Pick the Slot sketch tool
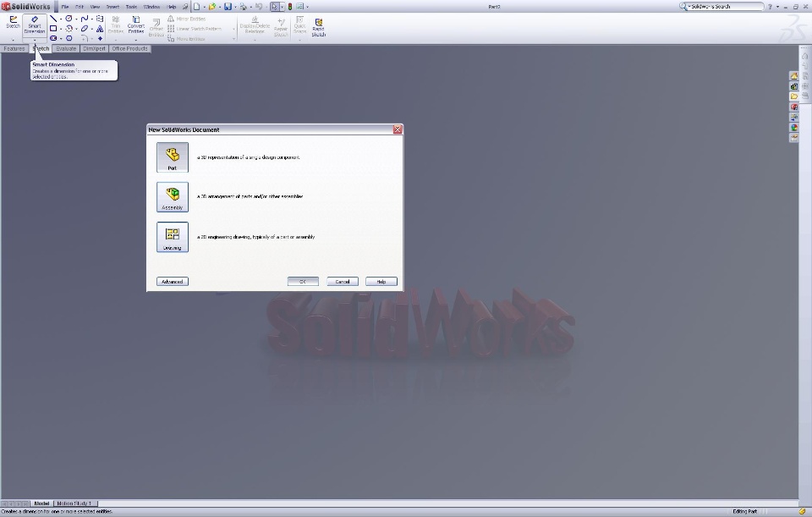The height and width of the screenshot is (517, 812). (x=53, y=38)
